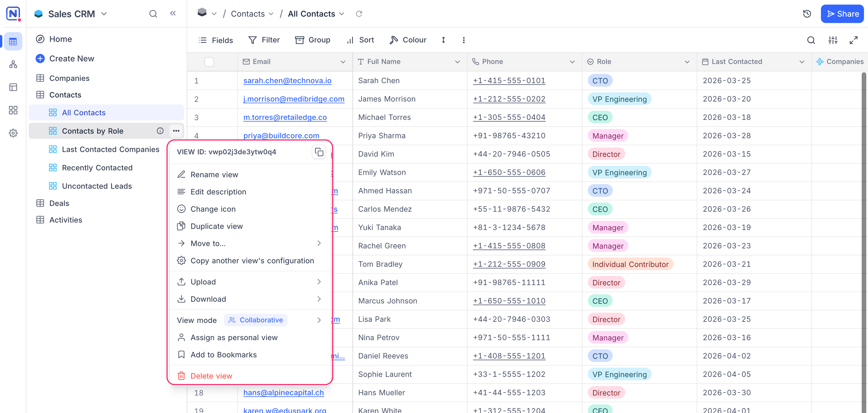Open the Last Contacted column dropdown arrow
The image size is (868, 413).
[x=802, y=62]
